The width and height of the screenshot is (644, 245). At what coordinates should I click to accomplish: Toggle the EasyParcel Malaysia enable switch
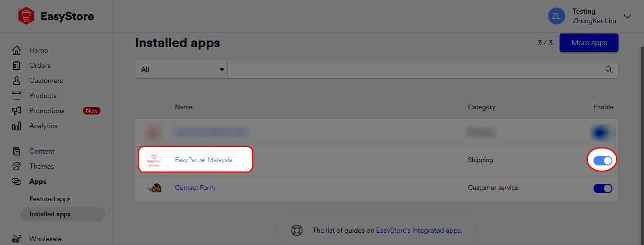tap(602, 161)
